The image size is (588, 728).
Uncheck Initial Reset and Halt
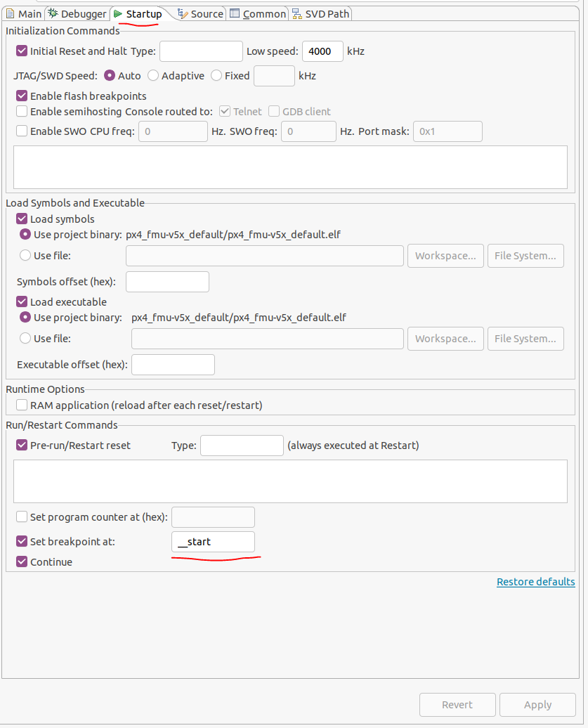pyautogui.click(x=22, y=51)
